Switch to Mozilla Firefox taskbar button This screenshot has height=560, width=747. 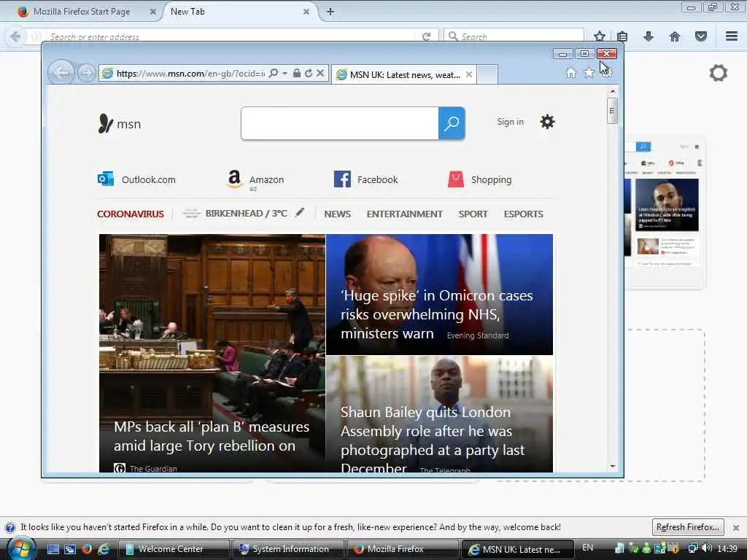coord(403,549)
